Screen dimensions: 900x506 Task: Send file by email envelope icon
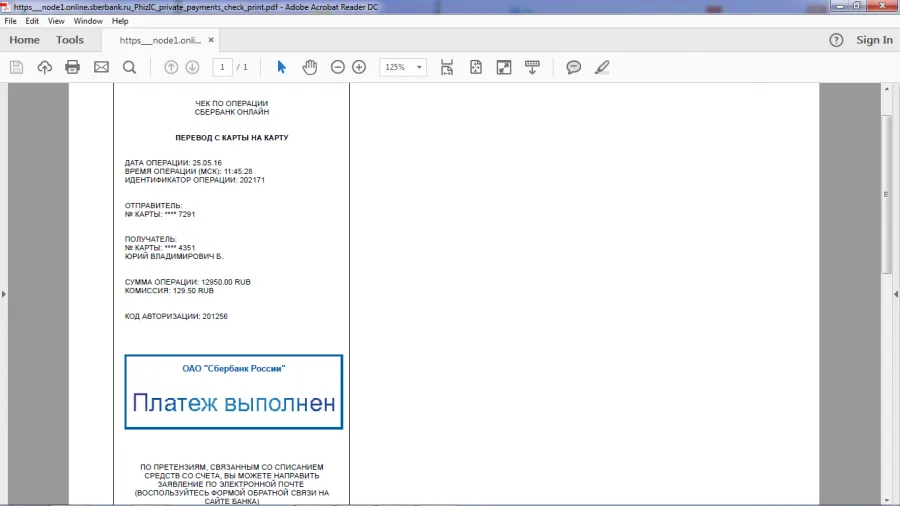(101, 67)
